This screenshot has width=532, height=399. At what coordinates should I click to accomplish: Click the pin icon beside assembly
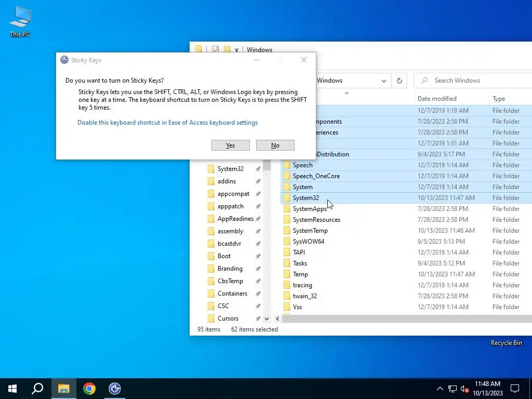pos(258,231)
